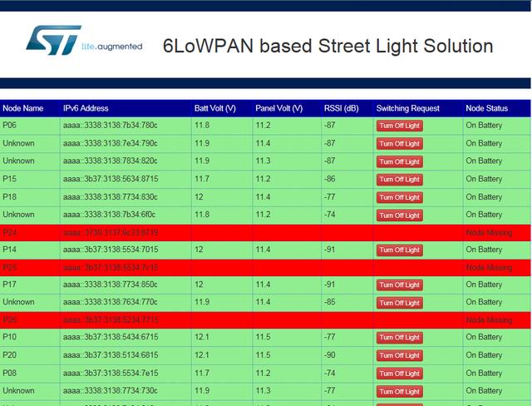
Task: Click Node Missing status for P25
Action: pos(489,267)
